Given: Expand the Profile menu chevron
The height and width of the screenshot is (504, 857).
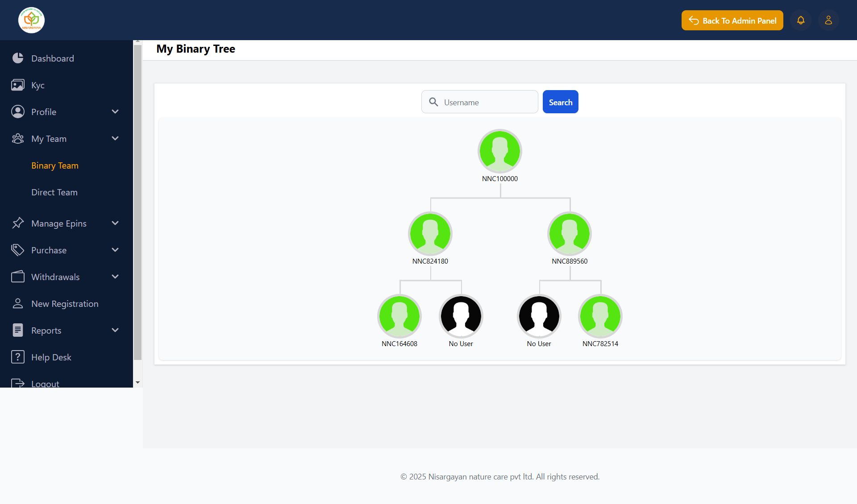Looking at the screenshot, I should (x=115, y=112).
